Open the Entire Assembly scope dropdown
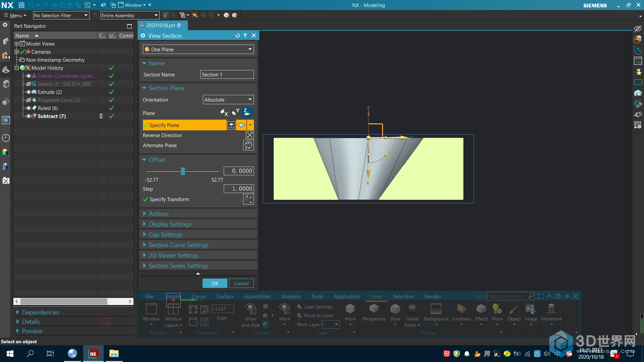The width and height of the screenshot is (644, 362). (x=130, y=15)
